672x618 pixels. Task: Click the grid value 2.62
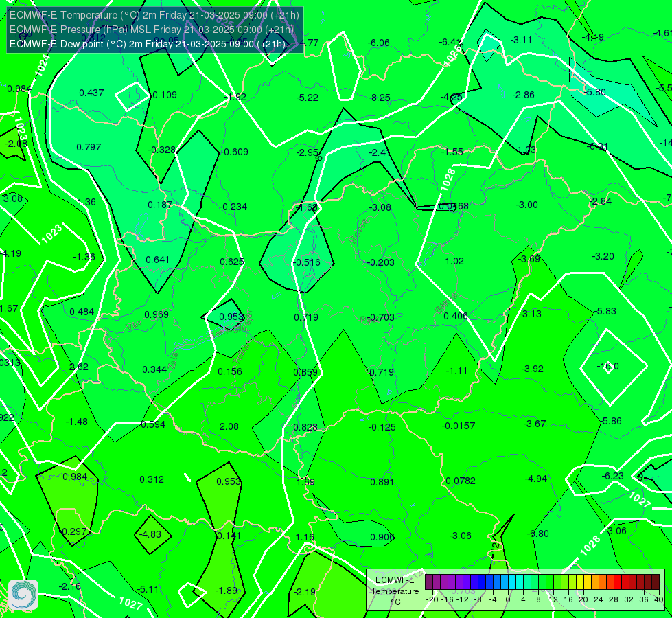[x=78, y=367]
